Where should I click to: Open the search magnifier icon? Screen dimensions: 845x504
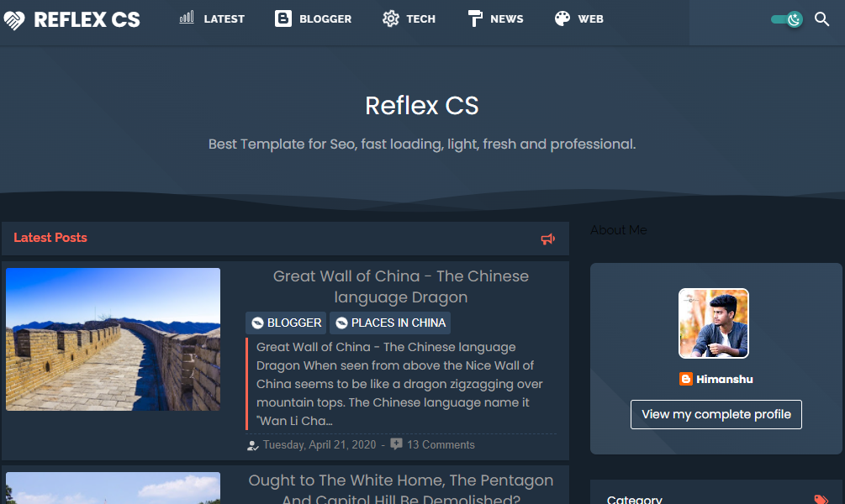[x=821, y=19]
